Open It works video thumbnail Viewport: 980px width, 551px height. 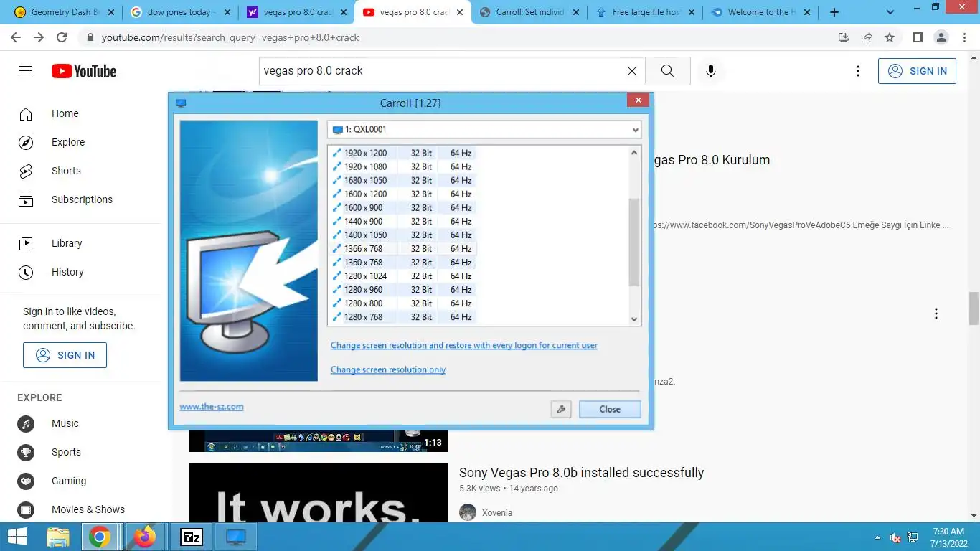319,493
